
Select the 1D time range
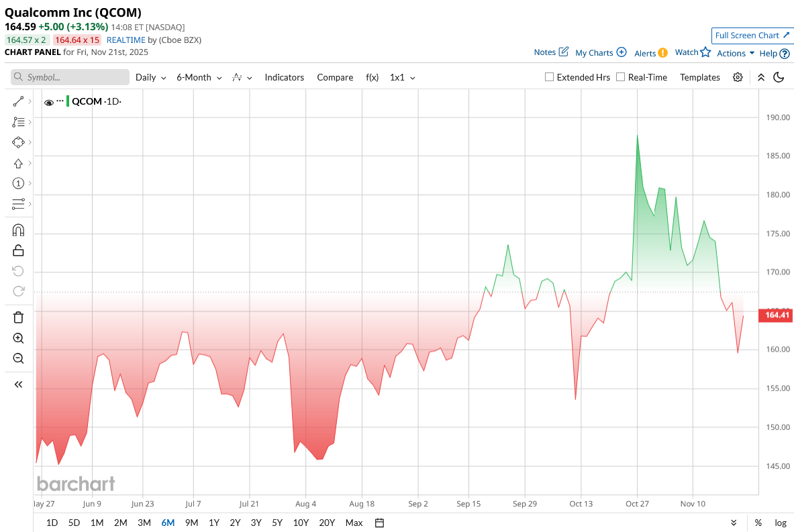click(x=52, y=523)
